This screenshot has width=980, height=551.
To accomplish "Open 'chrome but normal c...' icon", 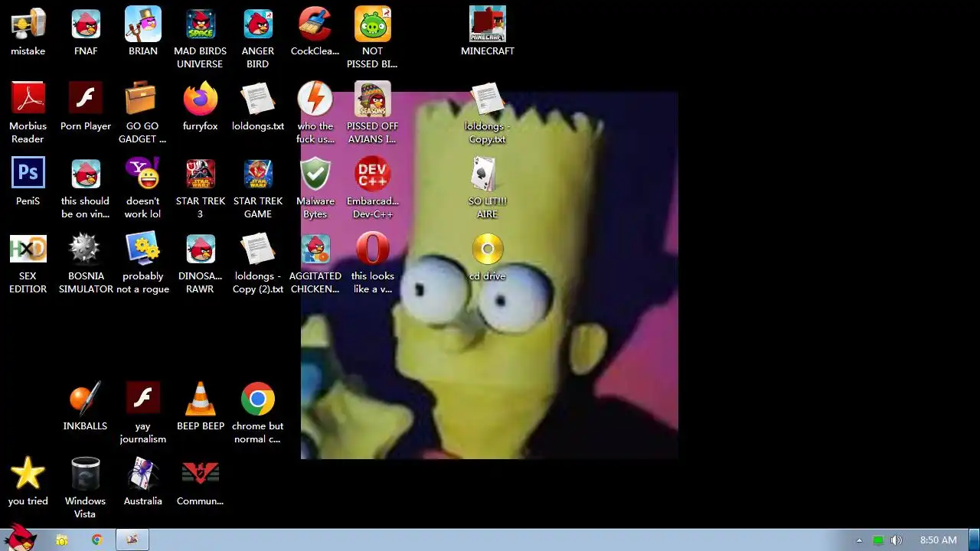I will [258, 413].
